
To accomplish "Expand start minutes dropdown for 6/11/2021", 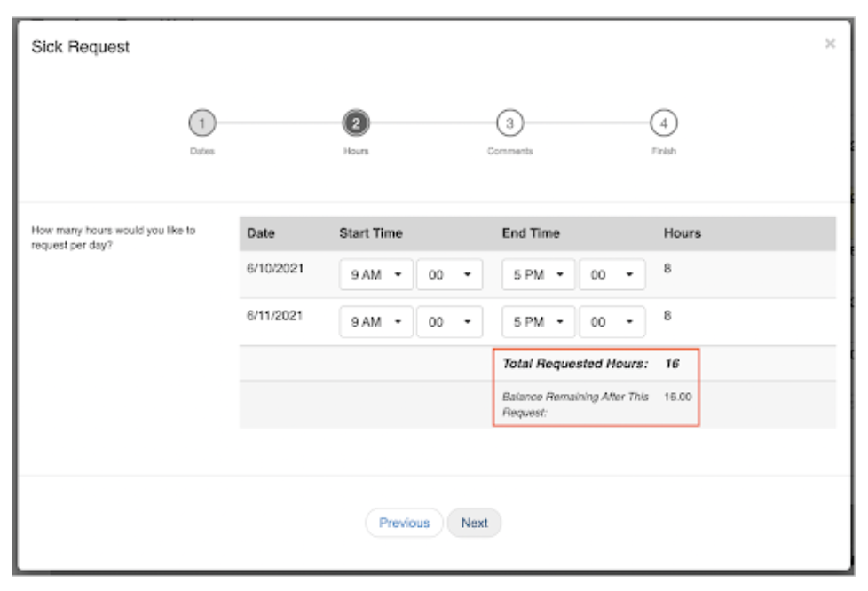I will click(449, 323).
